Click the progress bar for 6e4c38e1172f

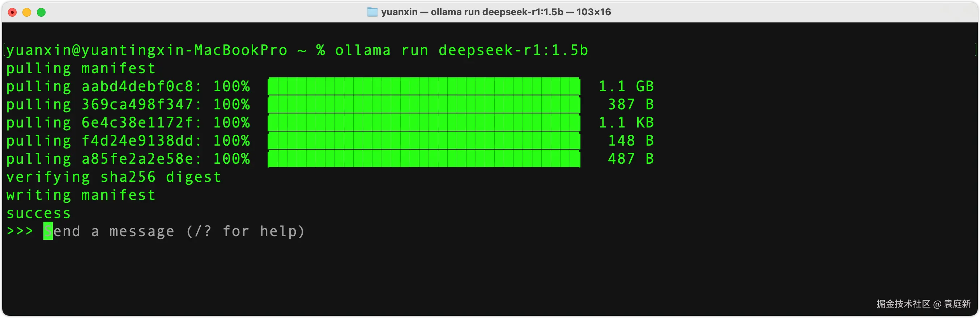point(424,122)
